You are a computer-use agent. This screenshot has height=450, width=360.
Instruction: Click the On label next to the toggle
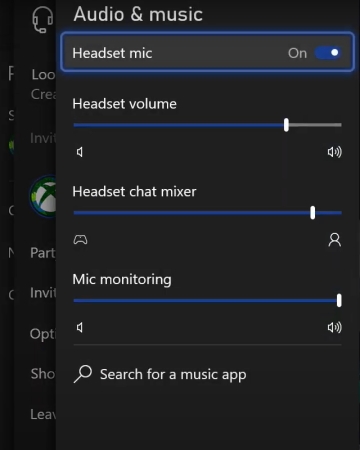tap(297, 53)
